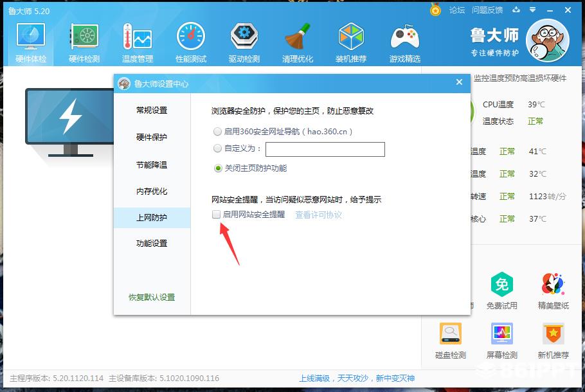Switch to 硬件保护 settings tab
This screenshot has height=392, width=585.
click(152, 138)
